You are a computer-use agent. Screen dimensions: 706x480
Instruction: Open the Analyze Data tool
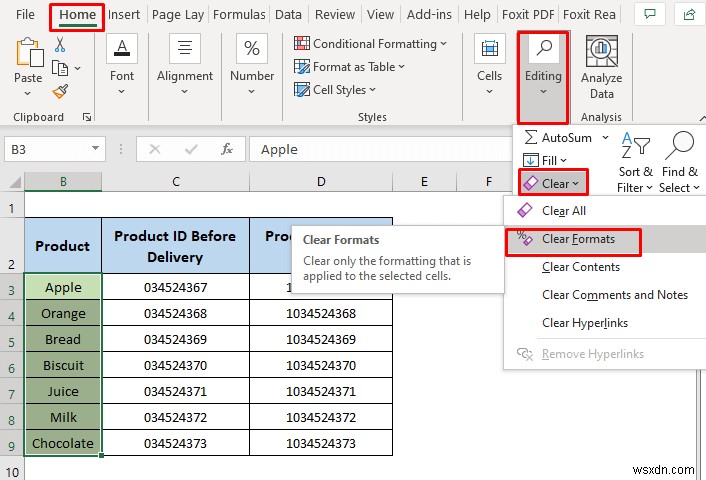point(601,68)
